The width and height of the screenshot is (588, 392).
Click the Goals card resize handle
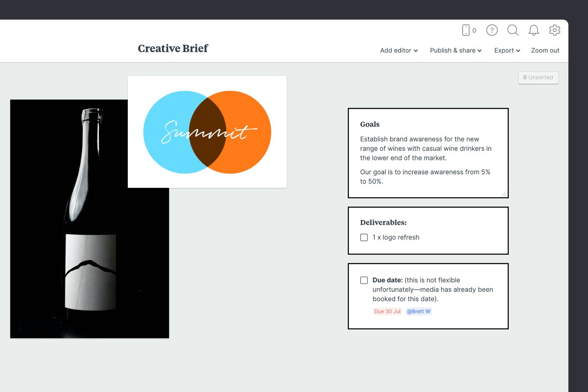click(x=505, y=194)
